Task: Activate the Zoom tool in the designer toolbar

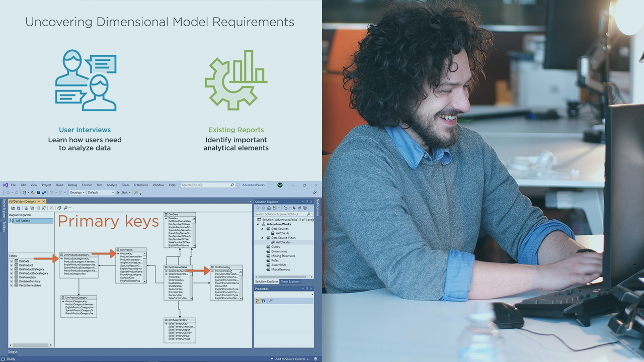Action: [65, 207]
